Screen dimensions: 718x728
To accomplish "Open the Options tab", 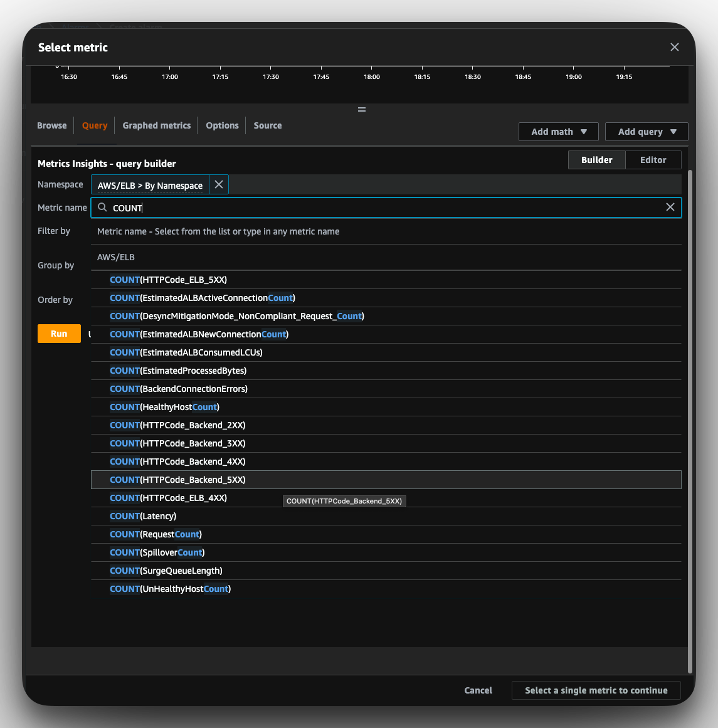I will 222,125.
